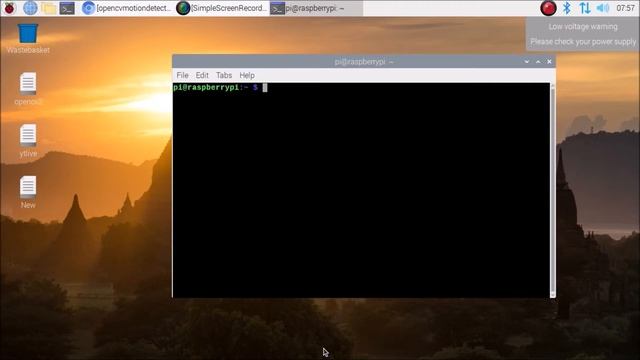Click the terminal scrollbar
The image size is (640, 360).
(x=553, y=190)
